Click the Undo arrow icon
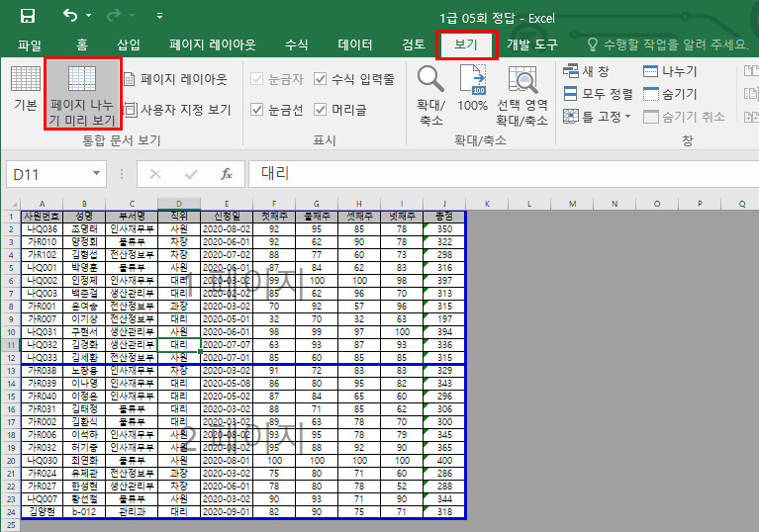 (70, 16)
